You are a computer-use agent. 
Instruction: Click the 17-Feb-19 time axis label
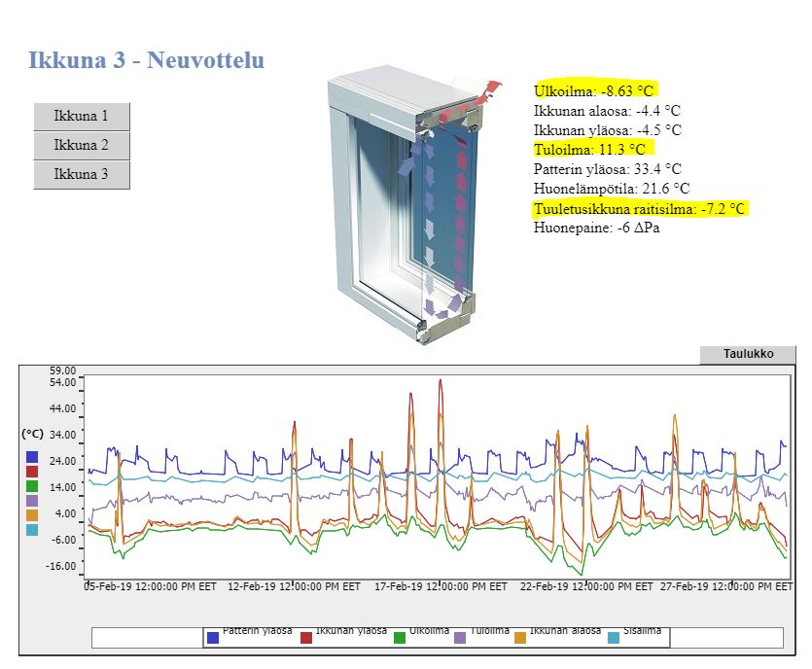(441, 586)
